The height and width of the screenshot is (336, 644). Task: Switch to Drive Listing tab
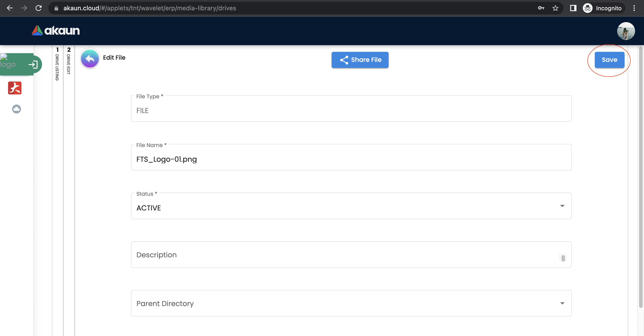coord(57,64)
